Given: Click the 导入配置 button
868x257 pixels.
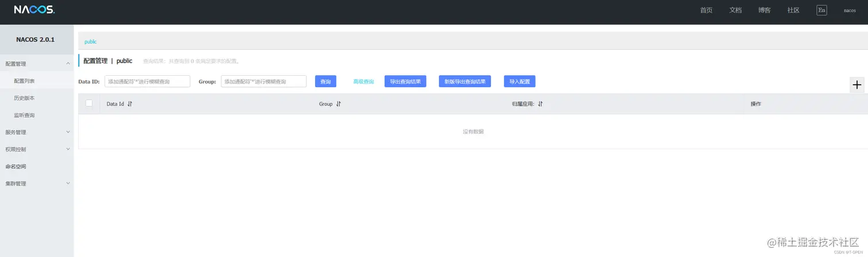Looking at the screenshot, I should [520, 81].
